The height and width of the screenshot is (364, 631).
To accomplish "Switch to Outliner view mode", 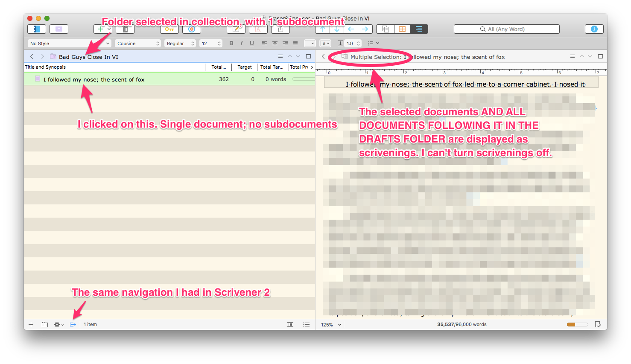I will tap(419, 29).
